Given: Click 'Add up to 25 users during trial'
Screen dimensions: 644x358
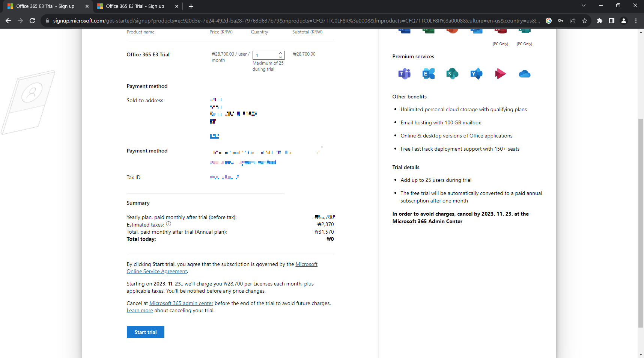Looking at the screenshot, I should tap(436, 180).
